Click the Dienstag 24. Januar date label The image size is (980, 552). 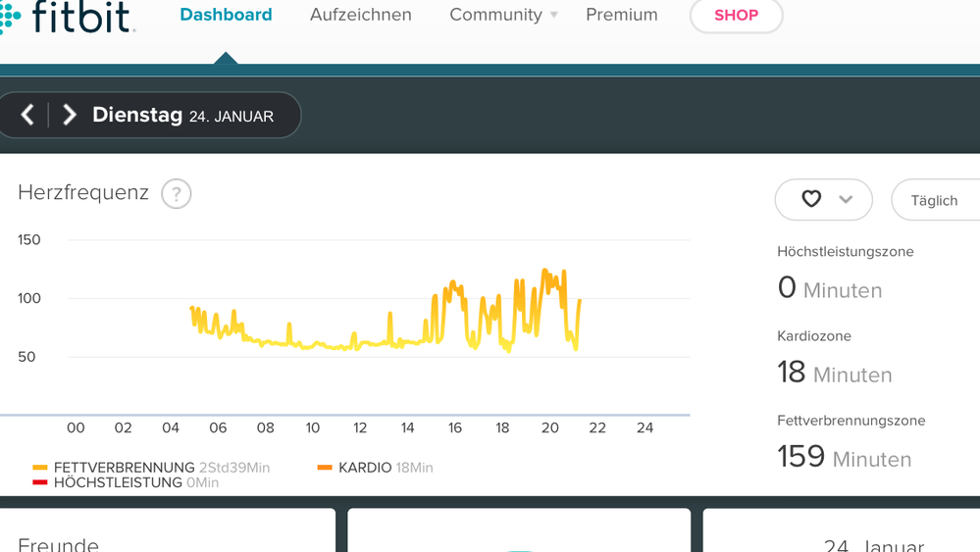click(x=182, y=116)
